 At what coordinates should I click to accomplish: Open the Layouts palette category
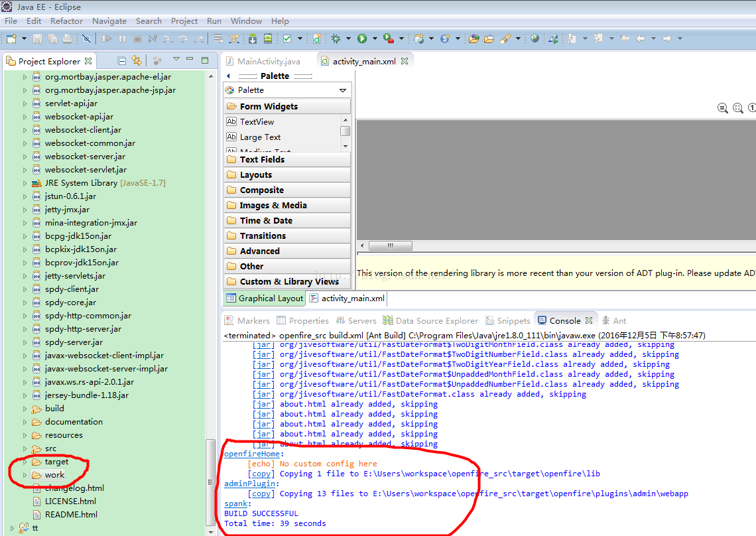tap(287, 174)
